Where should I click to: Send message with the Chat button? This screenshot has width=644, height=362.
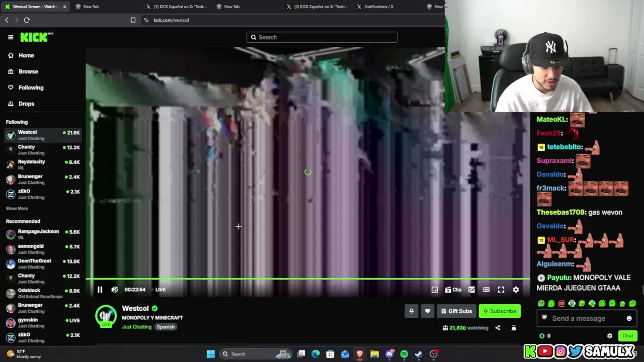(x=627, y=336)
